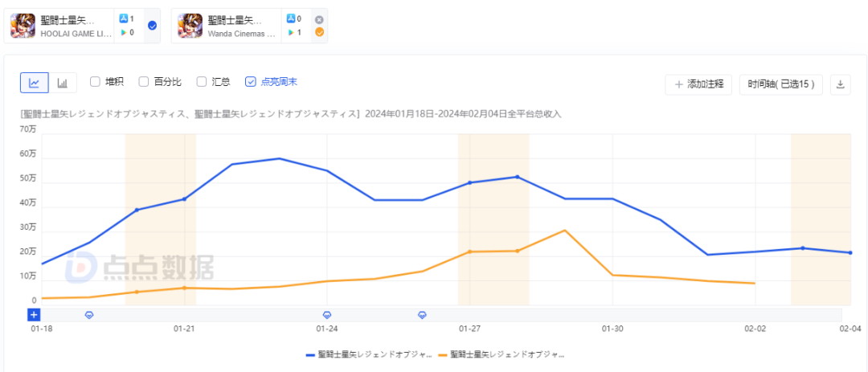Viewport: 868px width, 372px height.
Task: Remove the Wanda Cinemas app with the gray X
Action: (x=319, y=19)
